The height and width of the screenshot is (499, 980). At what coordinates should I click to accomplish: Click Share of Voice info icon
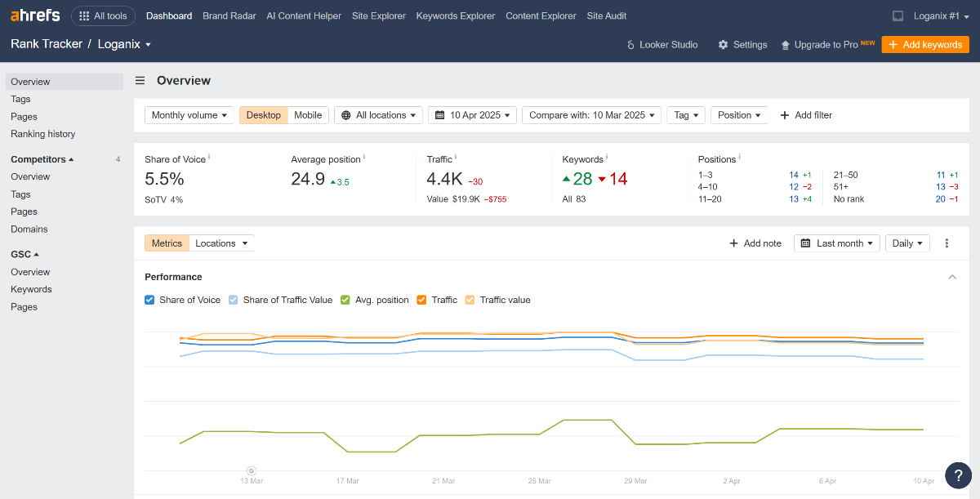coord(209,157)
